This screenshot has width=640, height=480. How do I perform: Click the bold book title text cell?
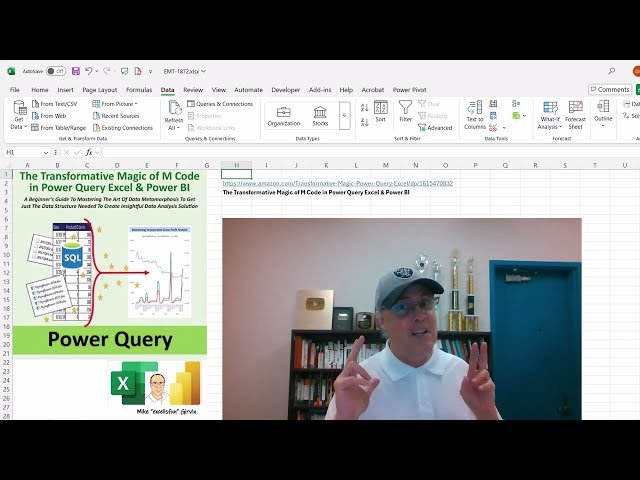316,192
